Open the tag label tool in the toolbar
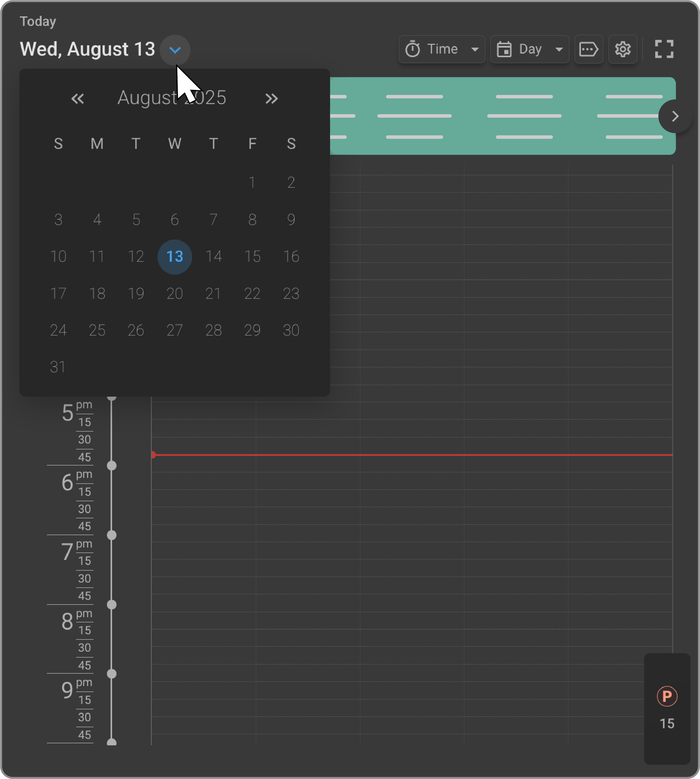Viewport: 700px width, 779px height. tap(589, 49)
